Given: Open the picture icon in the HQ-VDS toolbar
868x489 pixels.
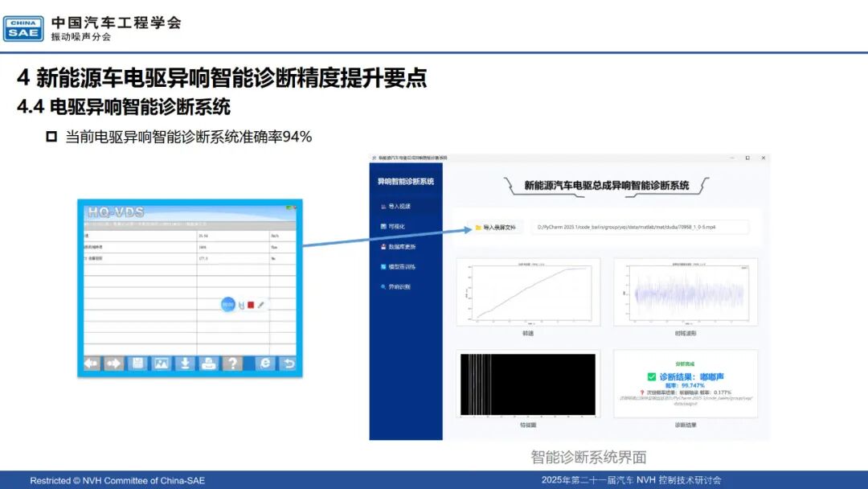Looking at the screenshot, I should [x=161, y=364].
